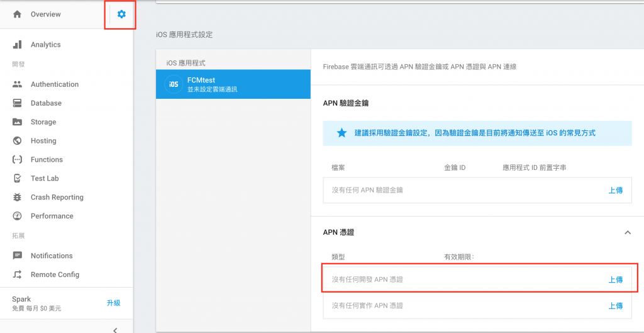The height and width of the screenshot is (333, 644).
Task: Click 沒有任何開發 APN 憑證 row text
Action: (x=367, y=279)
